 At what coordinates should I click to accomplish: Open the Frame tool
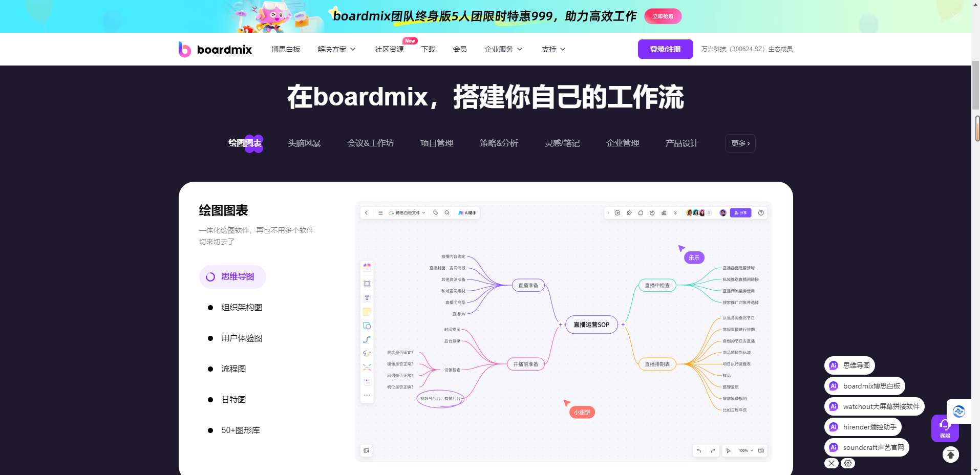(x=367, y=284)
